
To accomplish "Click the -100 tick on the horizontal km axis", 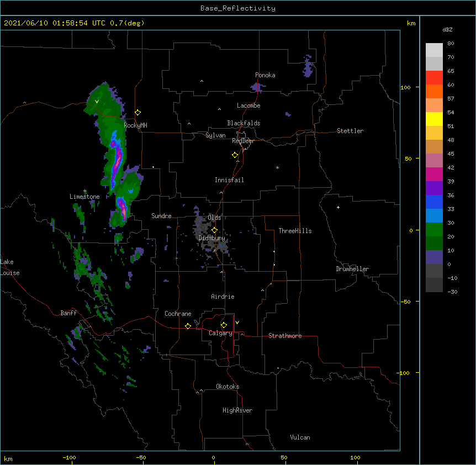I will [69, 457].
